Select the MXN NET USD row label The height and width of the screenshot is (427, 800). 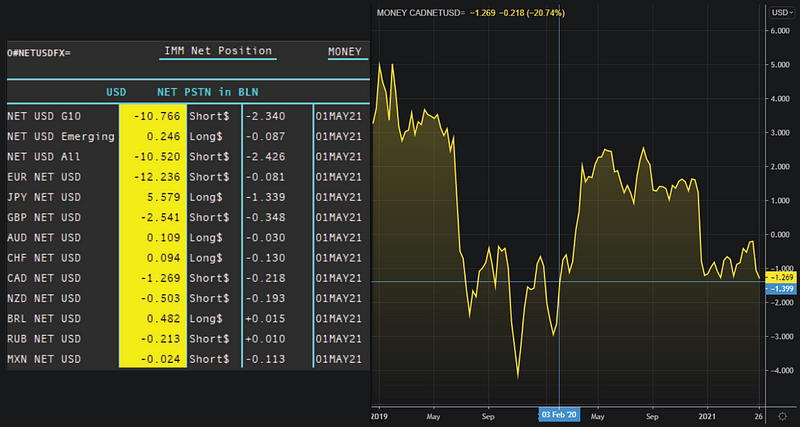[x=44, y=360]
